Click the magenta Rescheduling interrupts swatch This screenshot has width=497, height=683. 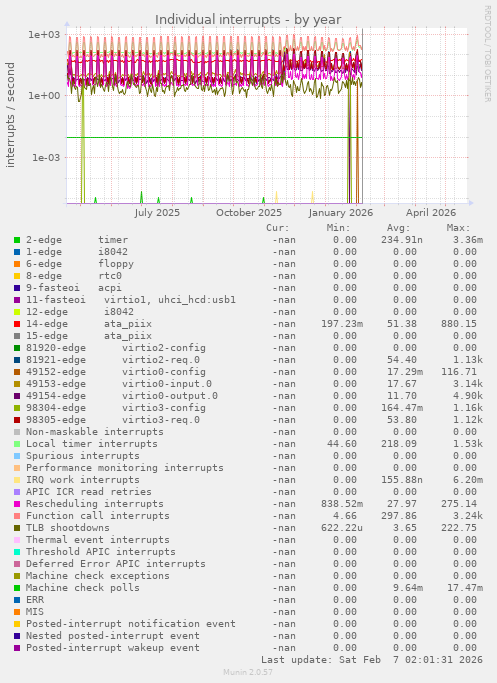17,504
